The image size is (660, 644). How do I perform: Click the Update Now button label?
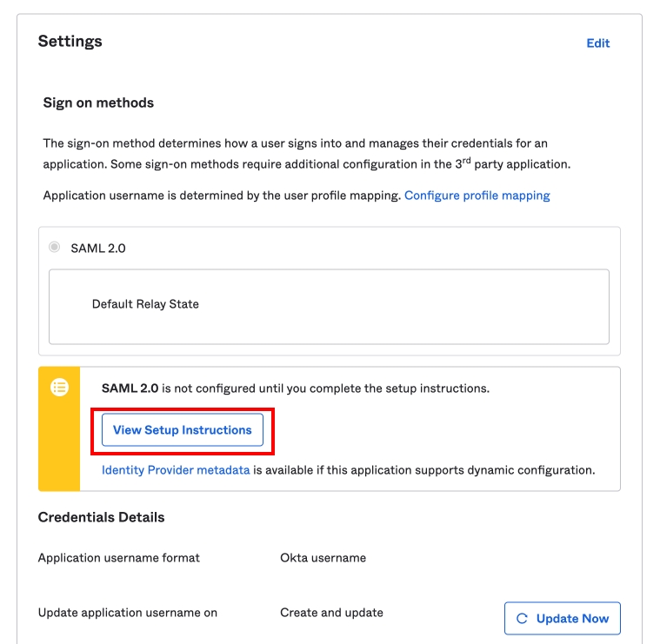(572, 619)
